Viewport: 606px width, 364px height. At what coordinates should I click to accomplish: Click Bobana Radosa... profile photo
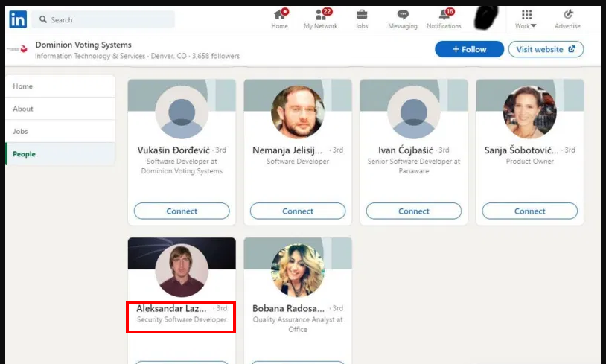tap(298, 270)
